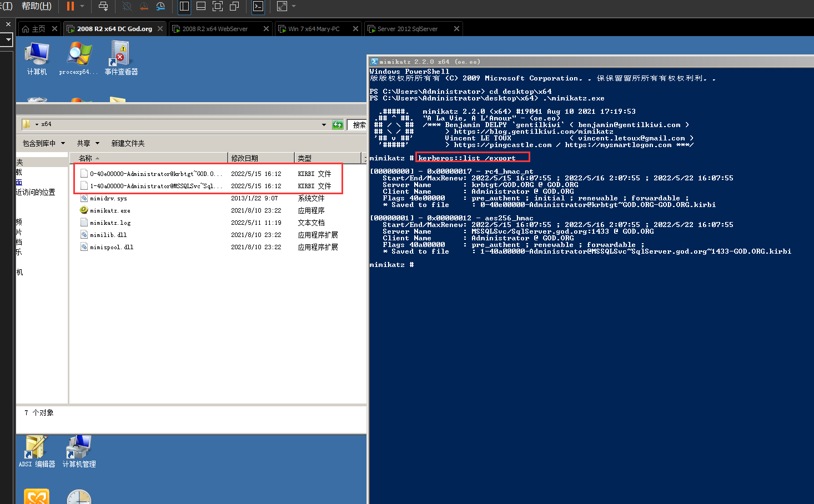814x504 pixels.
Task: Open the snapshot manager icon
Action: pos(160,6)
